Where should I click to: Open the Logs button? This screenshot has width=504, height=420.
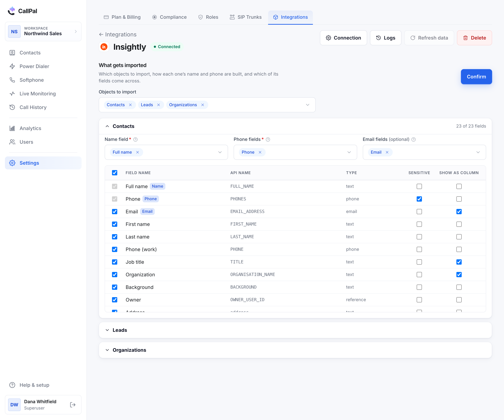[386, 38]
